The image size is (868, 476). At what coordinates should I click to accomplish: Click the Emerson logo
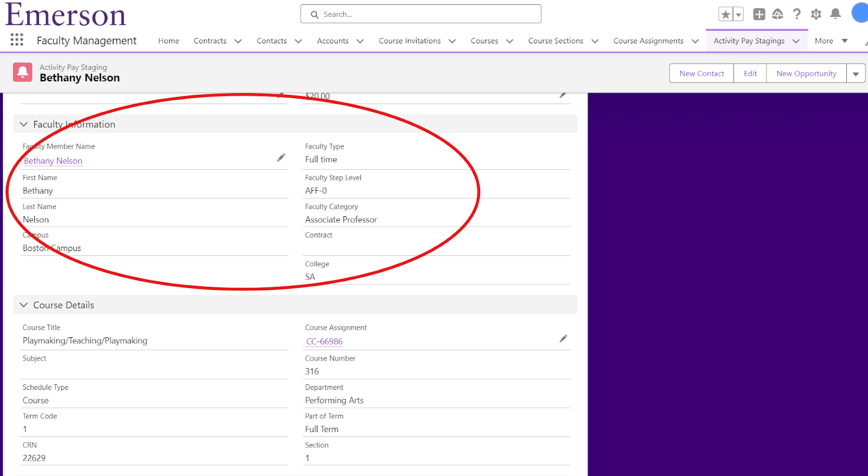[66, 15]
